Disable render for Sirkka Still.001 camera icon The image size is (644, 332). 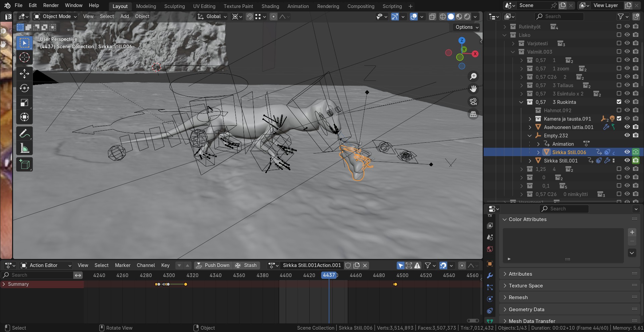pyautogui.click(x=636, y=160)
